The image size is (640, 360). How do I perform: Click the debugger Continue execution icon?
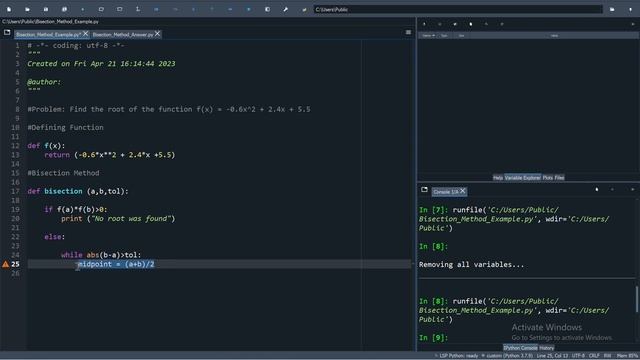pyautogui.click(x=230, y=9)
